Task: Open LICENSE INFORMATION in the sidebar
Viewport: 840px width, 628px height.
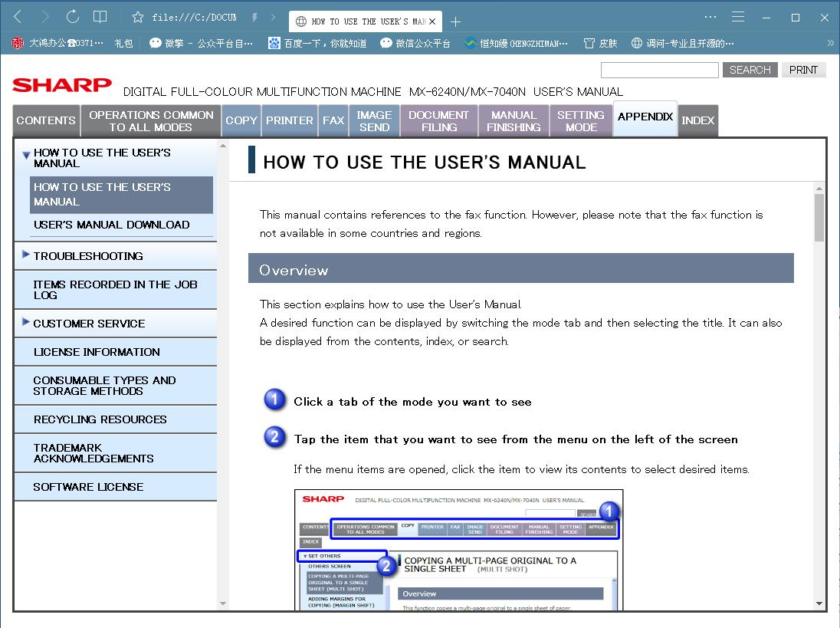Action: [x=116, y=352]
